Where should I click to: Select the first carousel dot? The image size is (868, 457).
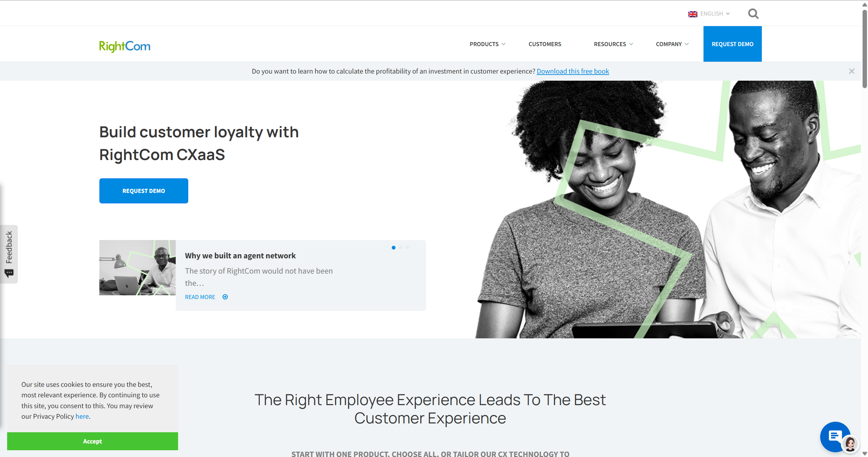click(393, 247)
